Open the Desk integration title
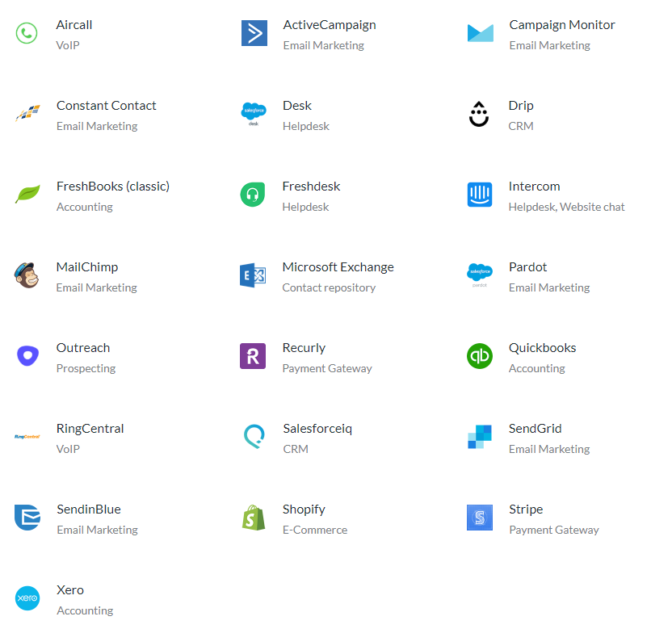The height and width of the screenshot is (629, 672). click(297, 106)
